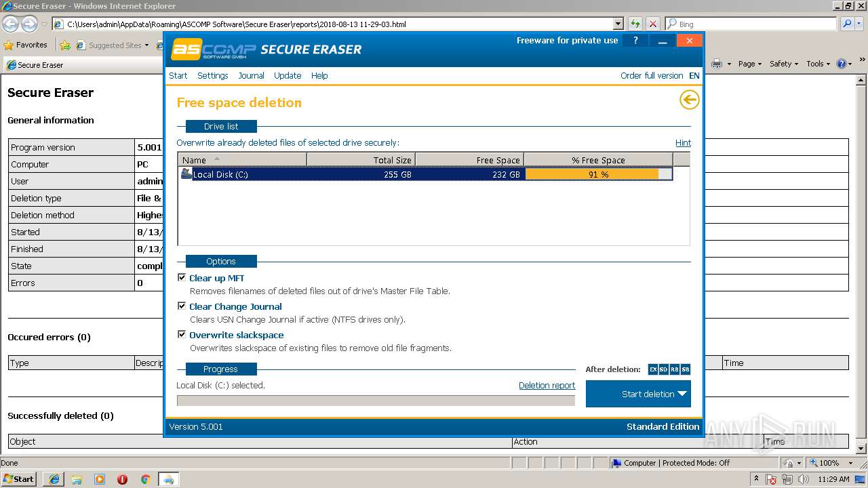Viewport: 868px width, 488px height.
Task: Click the Action Center flag tray icon
Action: click(771, 479)
